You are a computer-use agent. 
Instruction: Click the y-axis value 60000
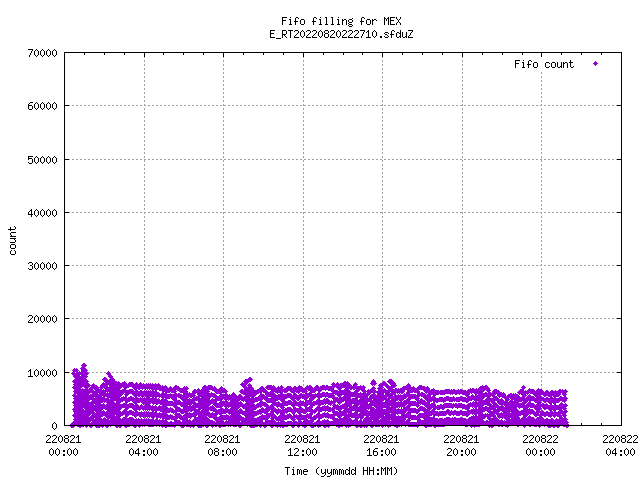coord(42,107)
